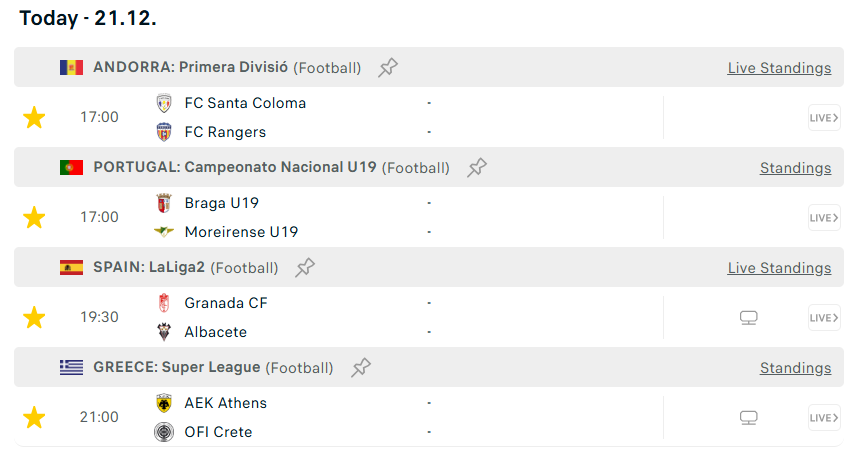Viewport: 852px width, 456px height.
Task: Unfavorite the FC Santa Coloma match star
Action: pyautogui.click(x=34, y=118)
